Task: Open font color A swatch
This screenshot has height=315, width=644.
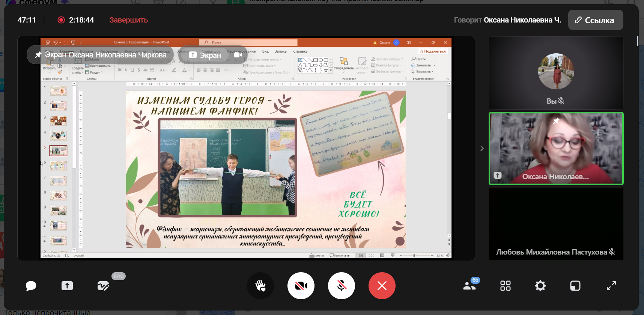Action: [184, 70]
